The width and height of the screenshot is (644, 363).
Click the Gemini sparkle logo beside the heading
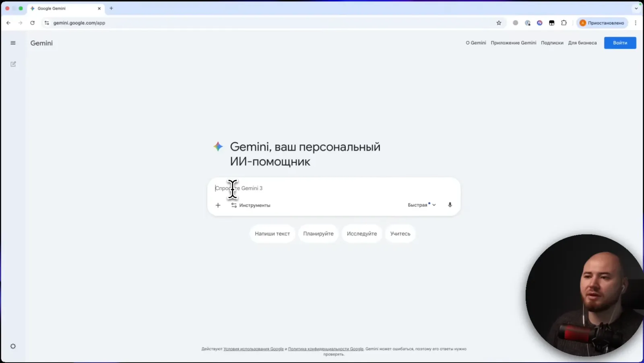pos(218,146)
